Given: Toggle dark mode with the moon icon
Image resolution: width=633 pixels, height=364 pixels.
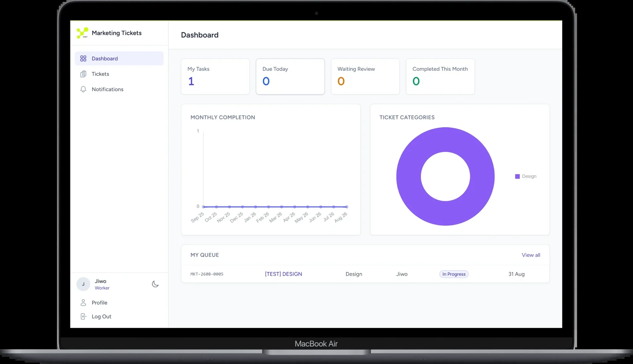Looking at the screenshot, I should (x=155, y=284).
